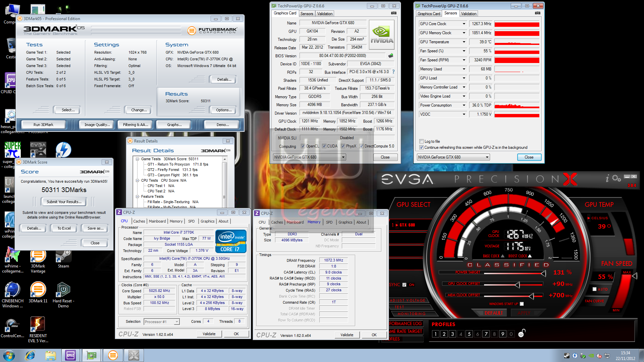Screen dimensions: 644x362
Task: Click the 3DMark orange taskbar button
Action: [113, 355]
